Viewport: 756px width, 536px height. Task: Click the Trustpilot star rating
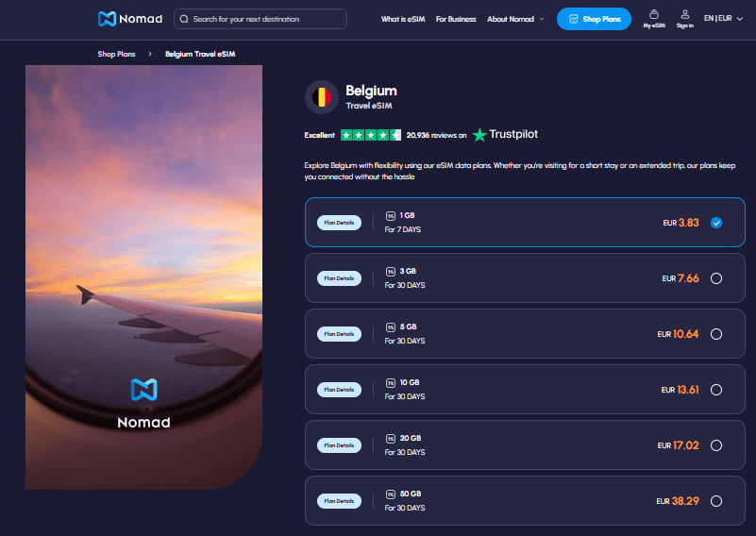370,135
